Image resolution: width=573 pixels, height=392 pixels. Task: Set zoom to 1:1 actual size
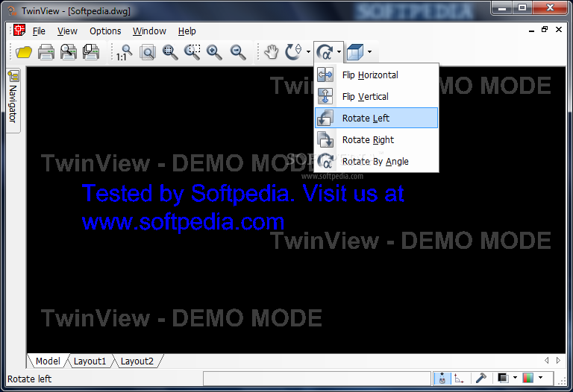coord(125,52)
